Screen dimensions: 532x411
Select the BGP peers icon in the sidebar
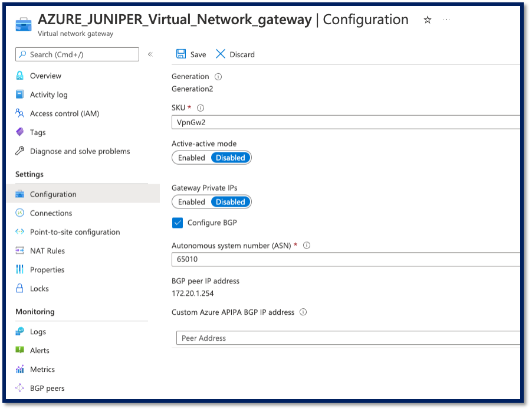pyautogui.click(x=19, y=388)
